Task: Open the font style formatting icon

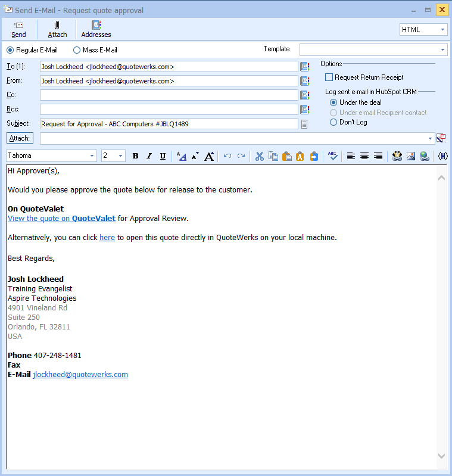Action: (x=182, y=156)
